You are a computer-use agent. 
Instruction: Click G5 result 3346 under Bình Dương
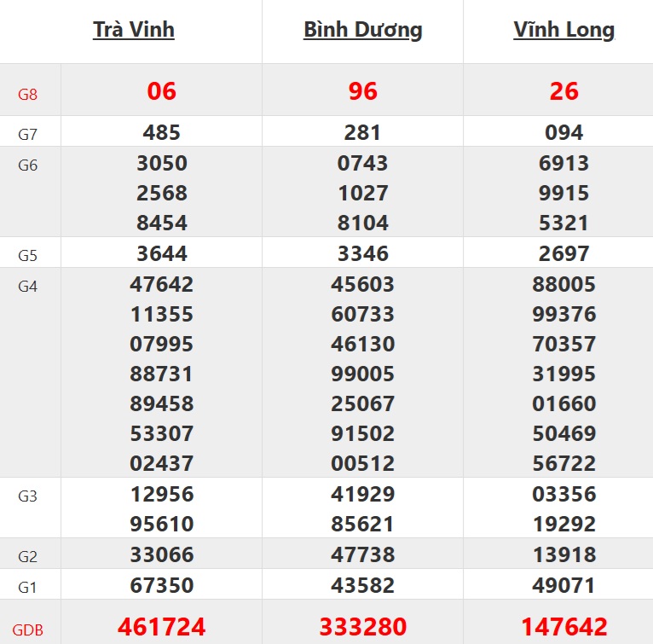pos(362,253)
